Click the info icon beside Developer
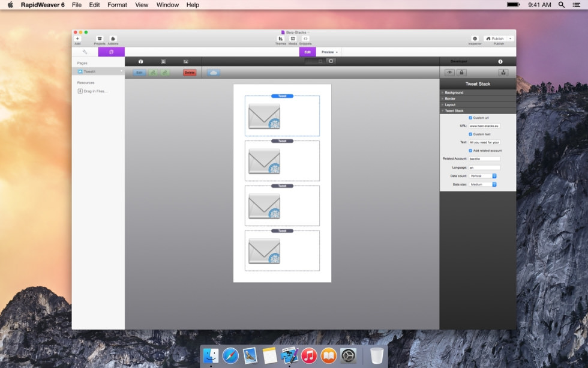588x368 pixels. pos(500,61)
